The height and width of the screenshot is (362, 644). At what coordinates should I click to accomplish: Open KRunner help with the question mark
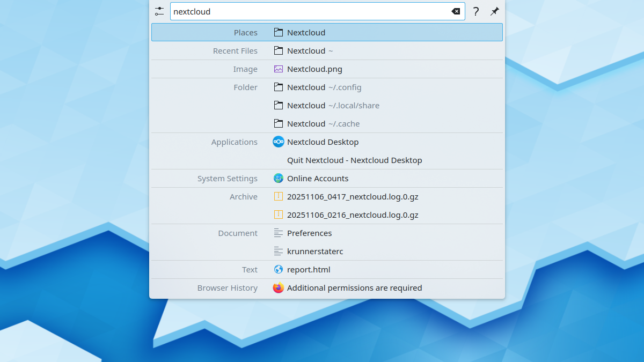(x=475, y=11)
